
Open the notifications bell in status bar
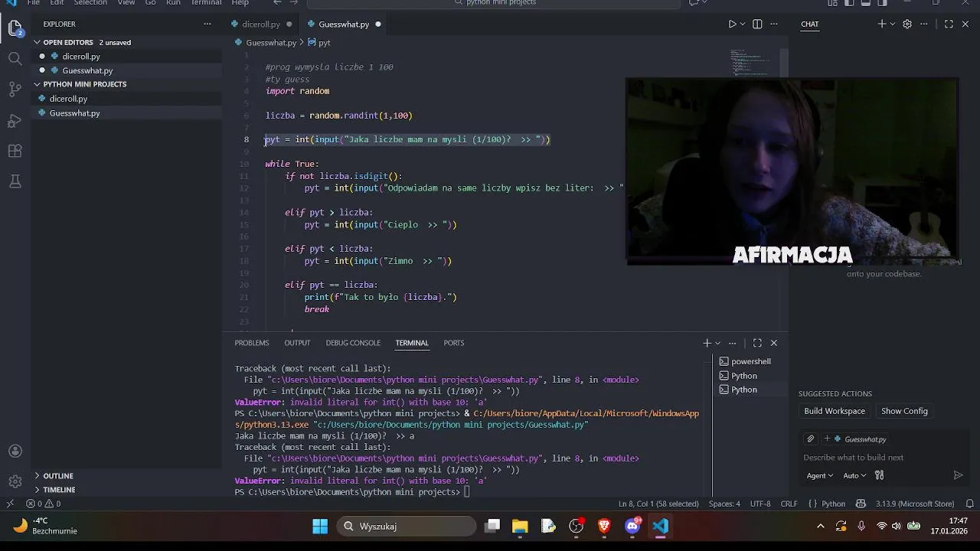(969, 504)
